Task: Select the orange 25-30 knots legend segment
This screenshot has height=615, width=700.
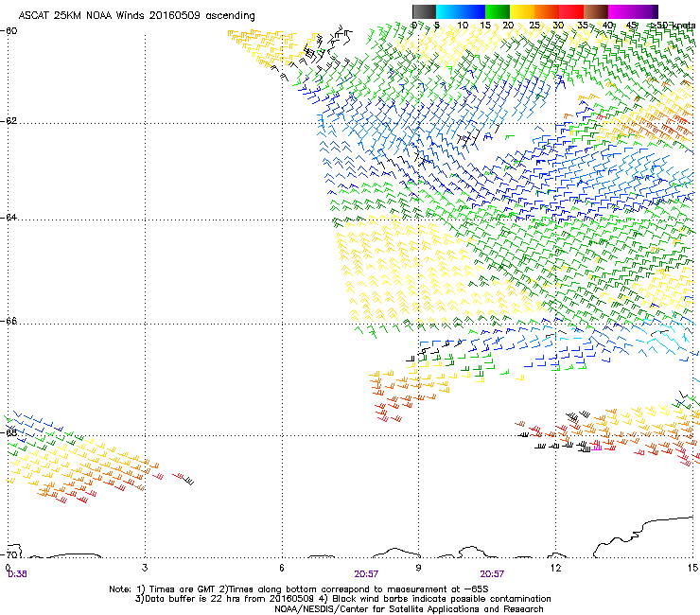Action: click(547, 11)
